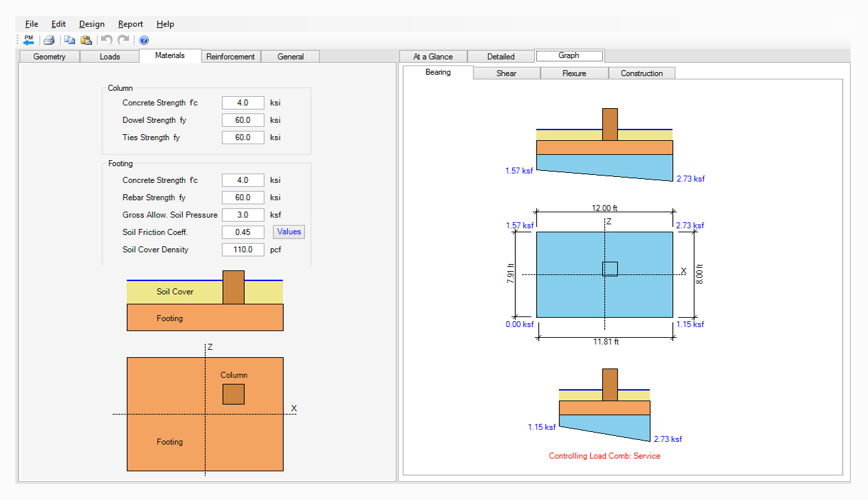Click the Redo arrow icon
This screenshot has height=500, width=868.
(124, 40)
